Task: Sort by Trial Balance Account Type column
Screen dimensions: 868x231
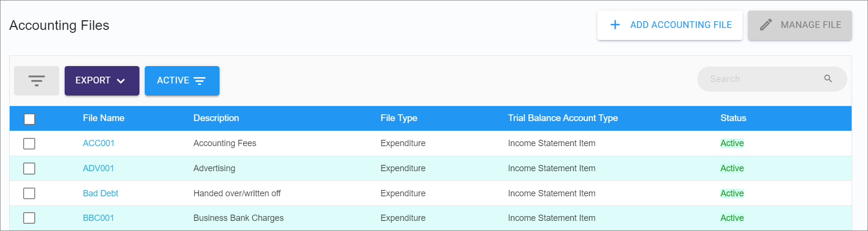Action: tap(563, 118)
